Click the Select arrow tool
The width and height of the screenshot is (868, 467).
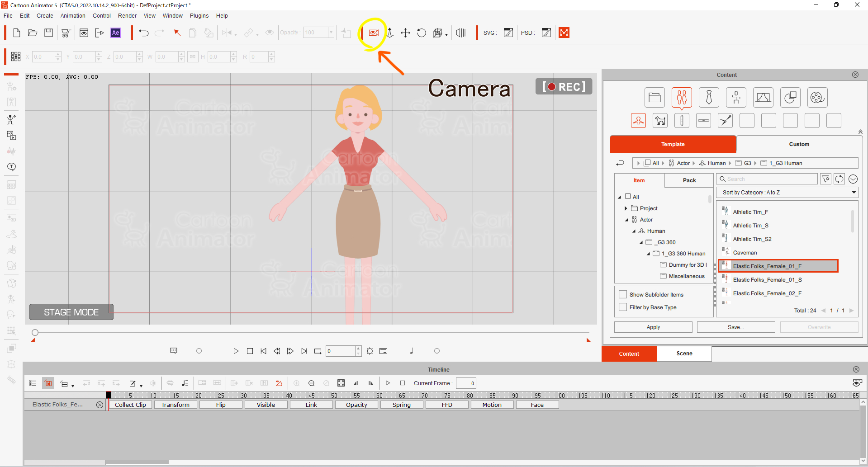coord(177,33)
